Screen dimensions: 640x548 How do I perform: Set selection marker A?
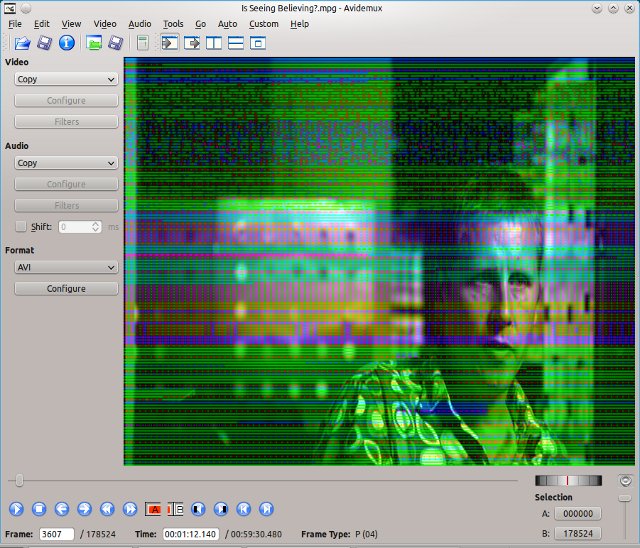coord(154,508)
